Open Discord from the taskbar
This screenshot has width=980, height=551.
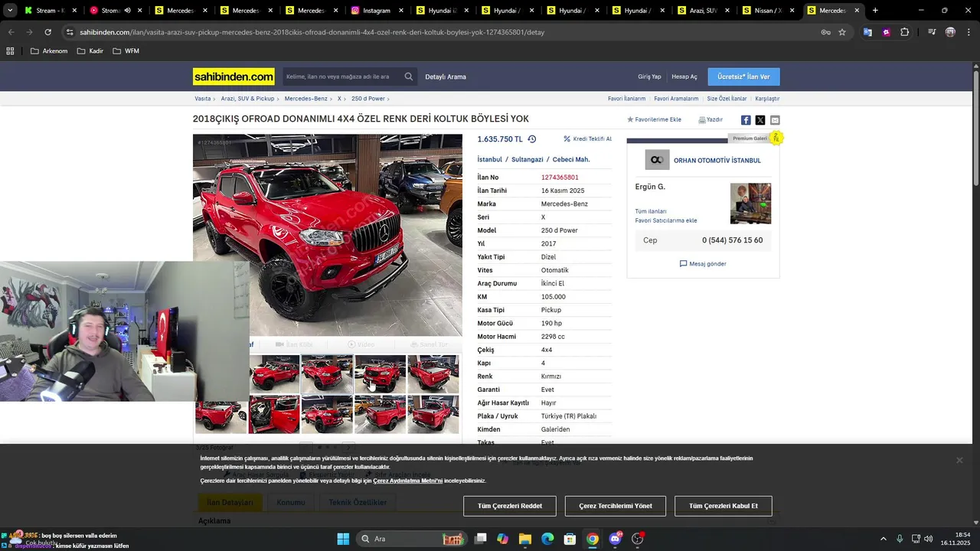(615, 539)
